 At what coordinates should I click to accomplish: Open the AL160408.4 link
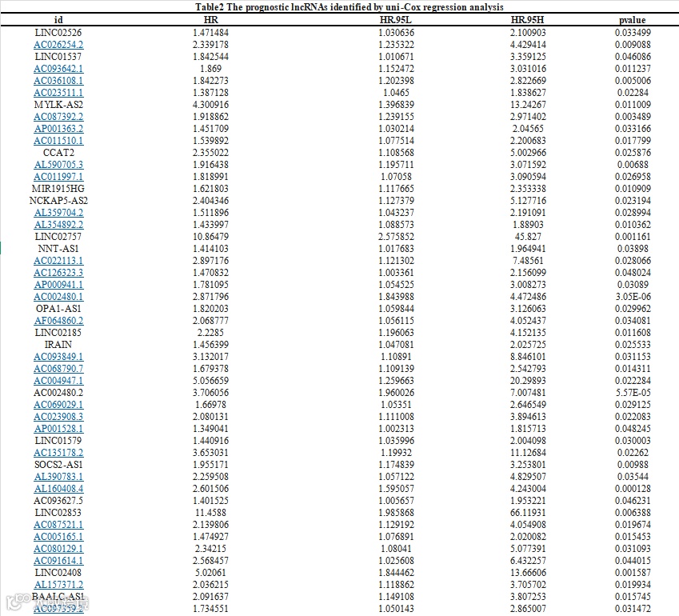tap(58, 489)
